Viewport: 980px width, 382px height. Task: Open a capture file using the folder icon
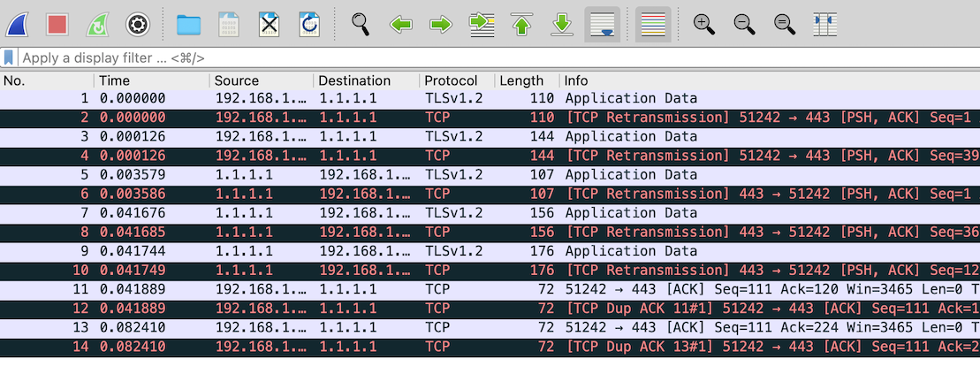[x=189, y=25]
